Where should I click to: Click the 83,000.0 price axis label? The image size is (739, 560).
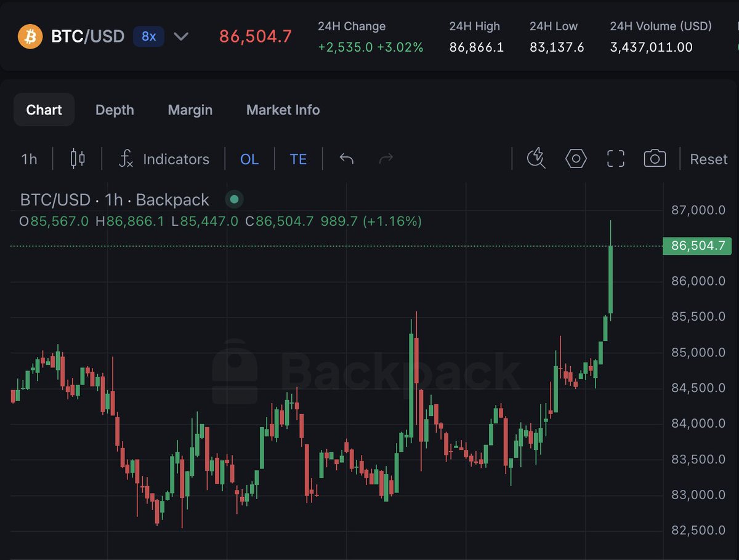(698, 495)
